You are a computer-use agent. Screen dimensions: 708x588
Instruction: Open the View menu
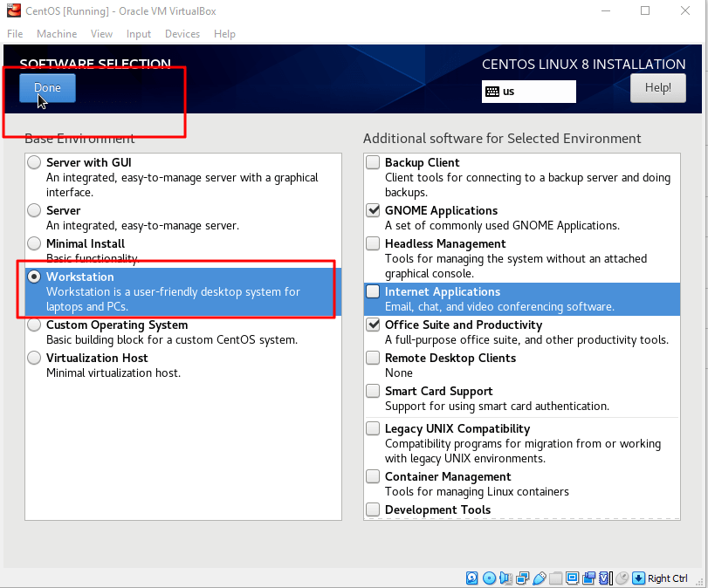pos(101,34)
